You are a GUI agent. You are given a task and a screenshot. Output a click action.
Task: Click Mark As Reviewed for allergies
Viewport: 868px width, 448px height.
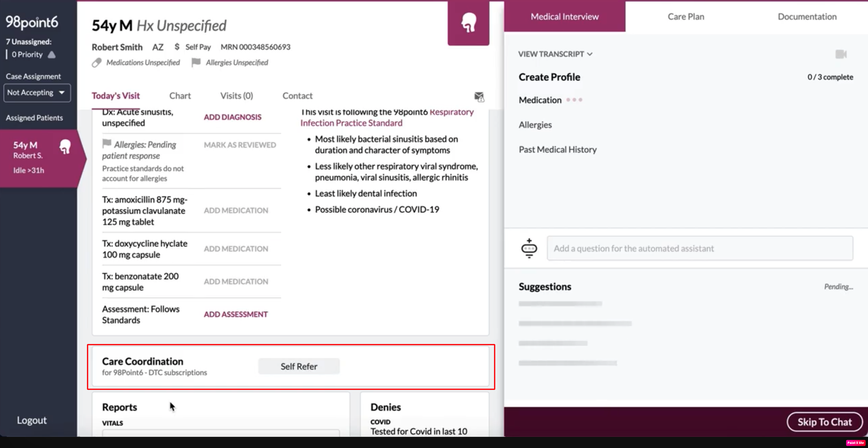click(240, 145)
